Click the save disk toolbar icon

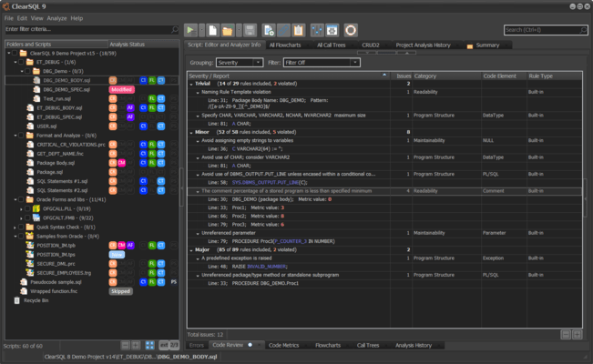coord(250,30)
